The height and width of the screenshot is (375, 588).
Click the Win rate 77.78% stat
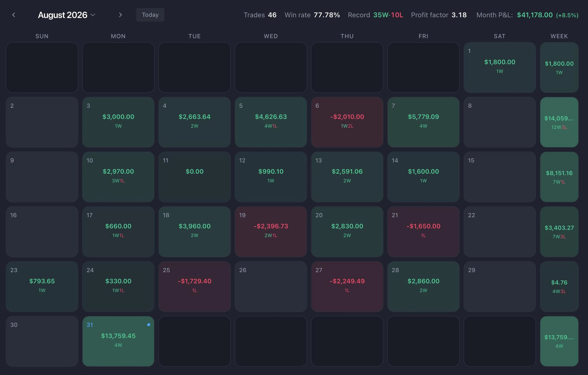312,15
